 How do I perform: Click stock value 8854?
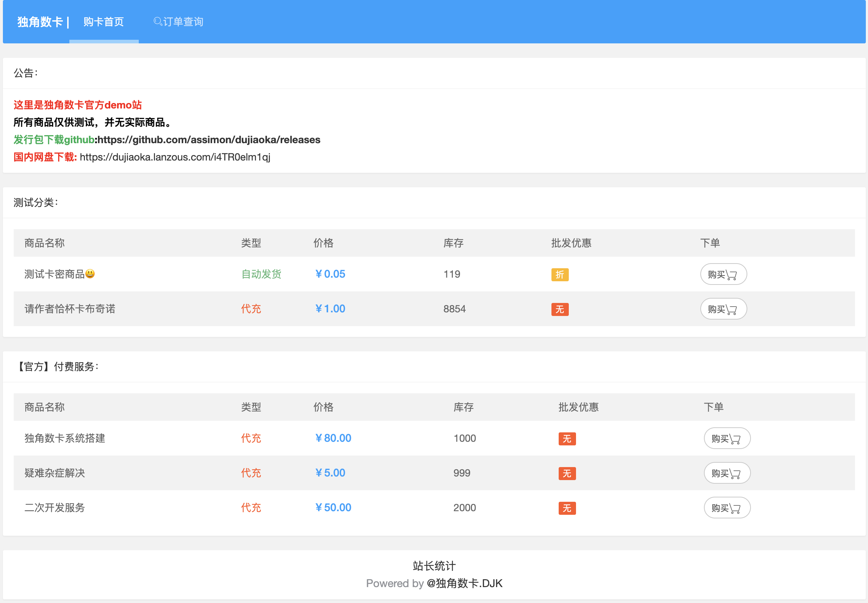454,309
